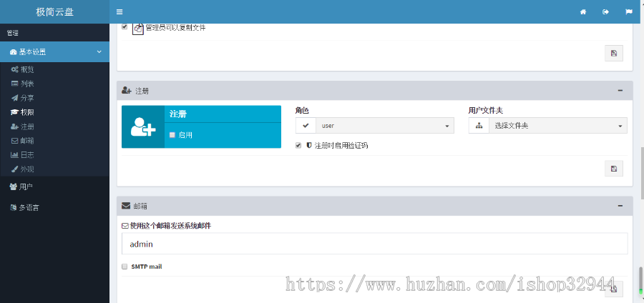Click the envelope icon in 邮箱 panel header
644x303 pixels.
(126, 205)
